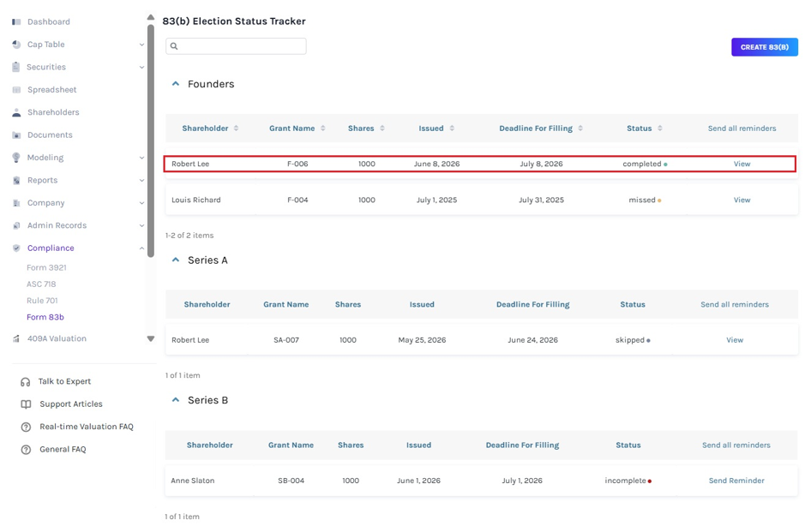Click the 409A Valuation chart icon
The height and width of the screenshot is (532, 805).
[16, 338]
